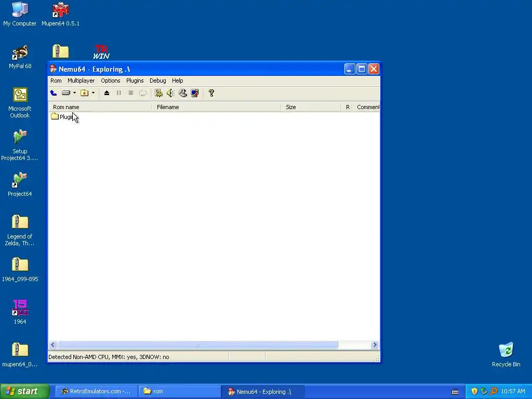Image resolution: width=532 pixels, height=399 pixels.
Task: Select the Microsoft Outlook desktop icon
Action: pos(20,103)
